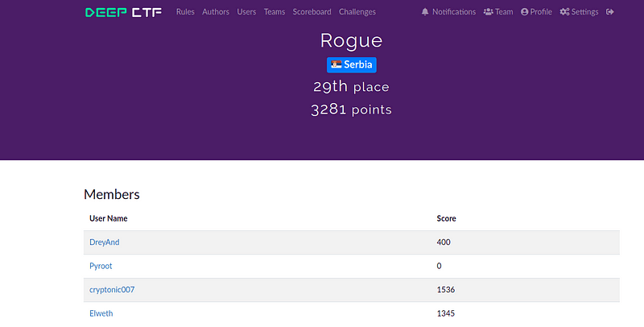Click the Serbia flag badge
This screenshot has width=644, height=327.
(x=352, y=65)
